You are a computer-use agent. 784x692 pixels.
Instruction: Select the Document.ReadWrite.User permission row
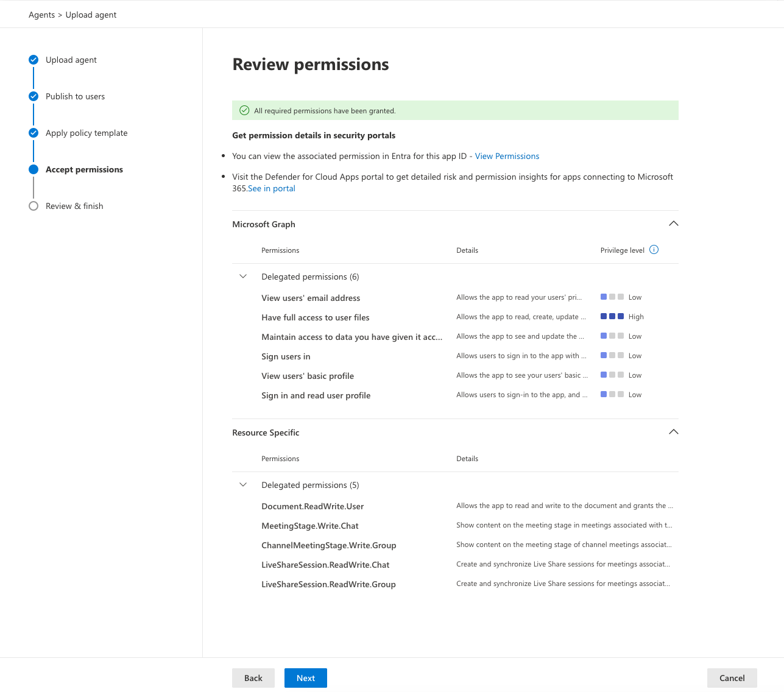coord(313,506)
